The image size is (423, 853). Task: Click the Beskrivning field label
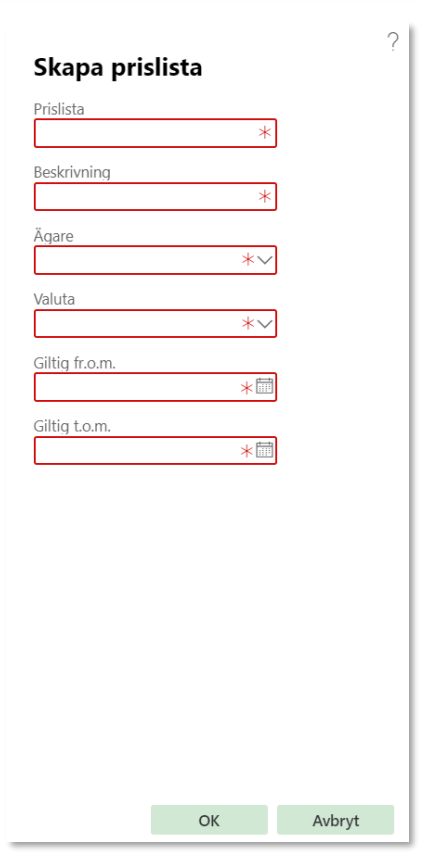tap(72, 172)
